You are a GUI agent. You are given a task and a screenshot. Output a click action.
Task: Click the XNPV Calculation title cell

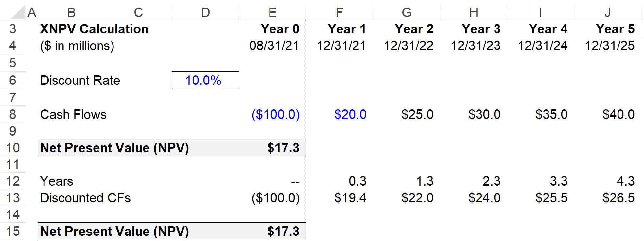pyautogui.click(x=94, y=29)
